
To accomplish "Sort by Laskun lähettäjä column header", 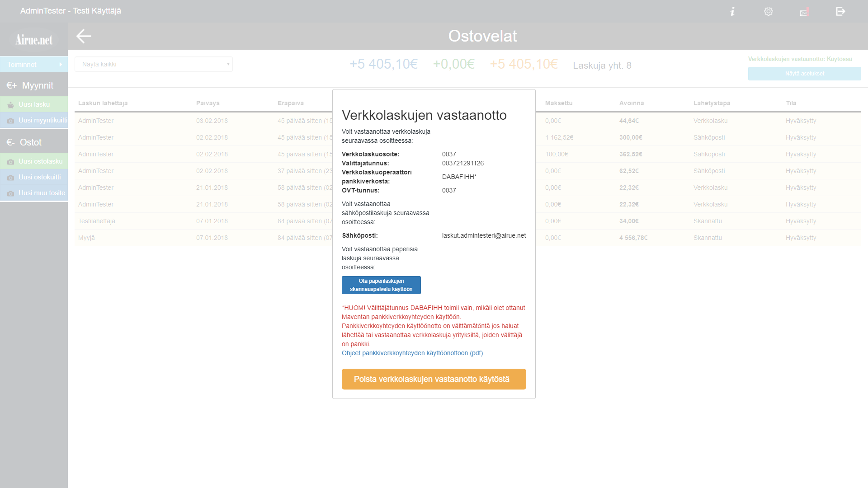I will pos(103,103).
